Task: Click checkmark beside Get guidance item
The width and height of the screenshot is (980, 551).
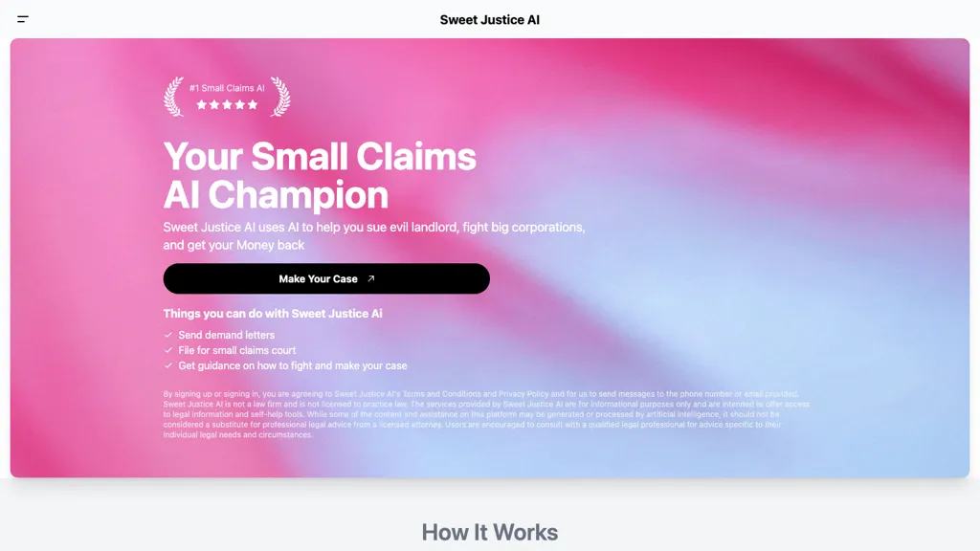Action: tap(168, 365)
